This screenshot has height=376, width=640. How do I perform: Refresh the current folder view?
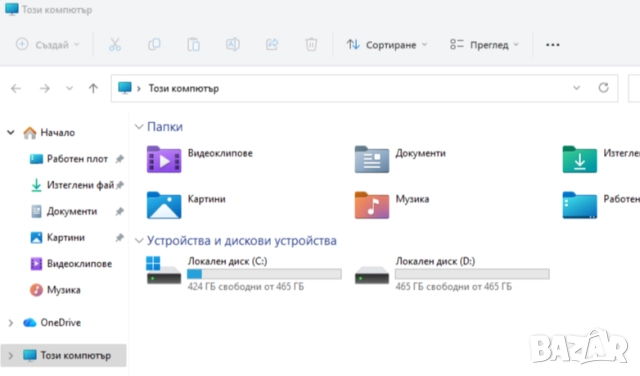[x=603, y=87]
